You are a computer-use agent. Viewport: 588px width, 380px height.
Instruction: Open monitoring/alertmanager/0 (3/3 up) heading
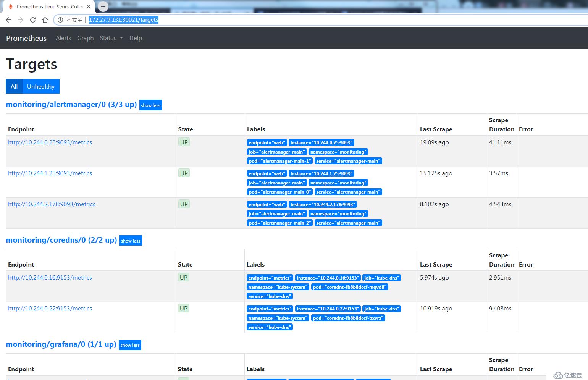pos(71,105)
